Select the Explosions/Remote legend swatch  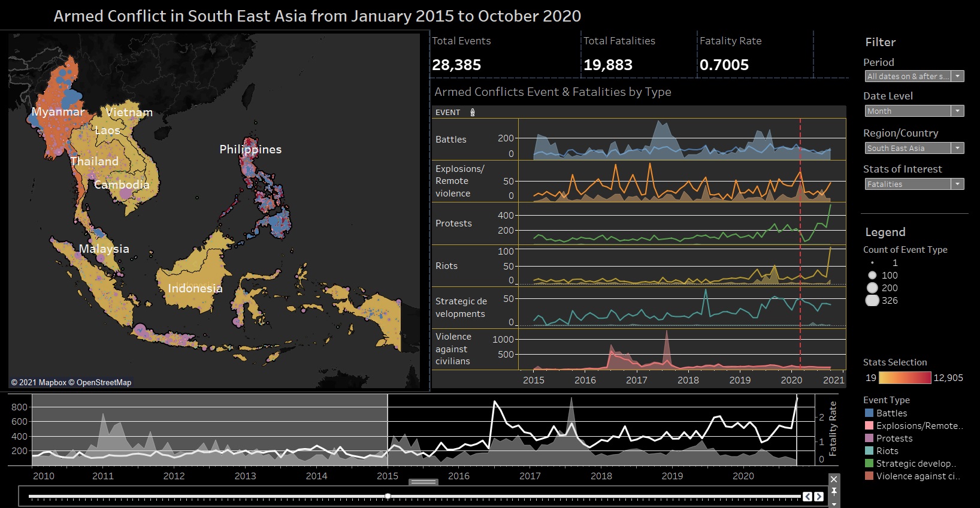(869, 425)
